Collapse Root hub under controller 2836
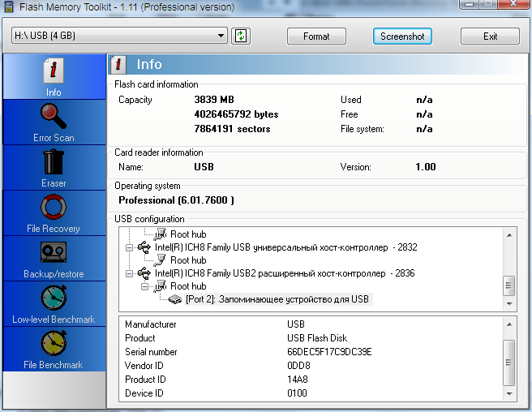Screen dimensions: 532x412 point(144,287)
